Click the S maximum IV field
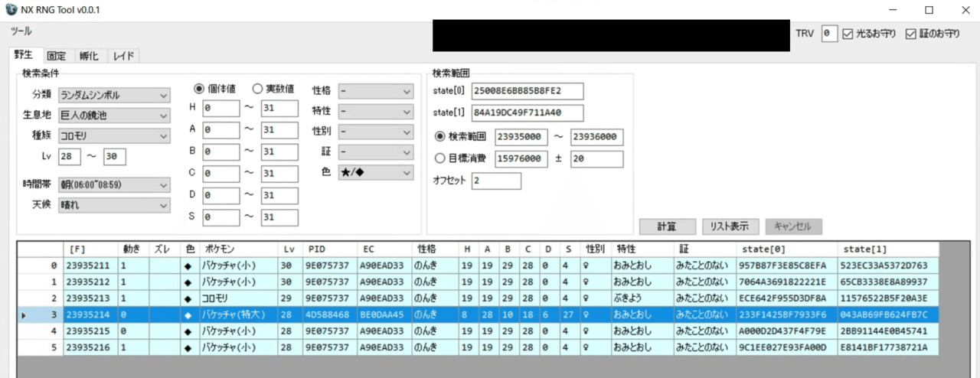The width and height of the screenshot is (980, 378). [279, 217]
